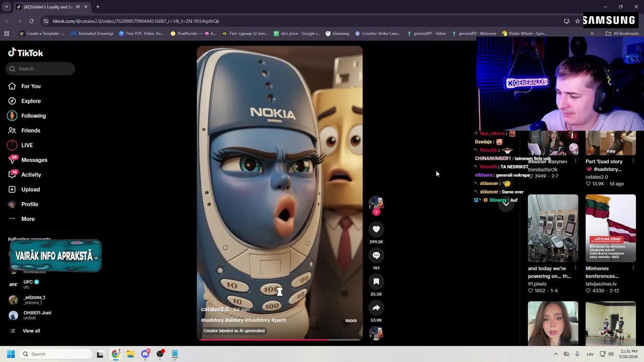644x362 pixels.
Task: Open Windows Start menu
Action: tap(11, 354)
